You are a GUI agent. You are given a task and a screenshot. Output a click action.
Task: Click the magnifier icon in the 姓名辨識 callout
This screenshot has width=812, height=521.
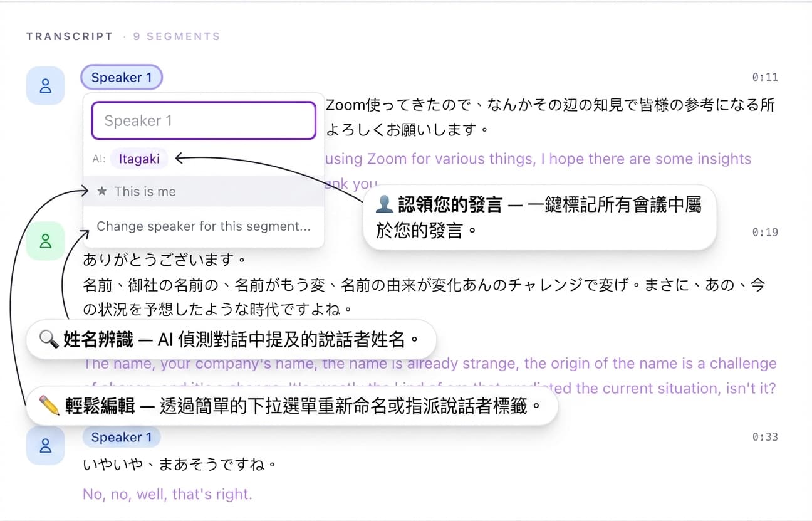pyautogui.click(x=49, y=339)
